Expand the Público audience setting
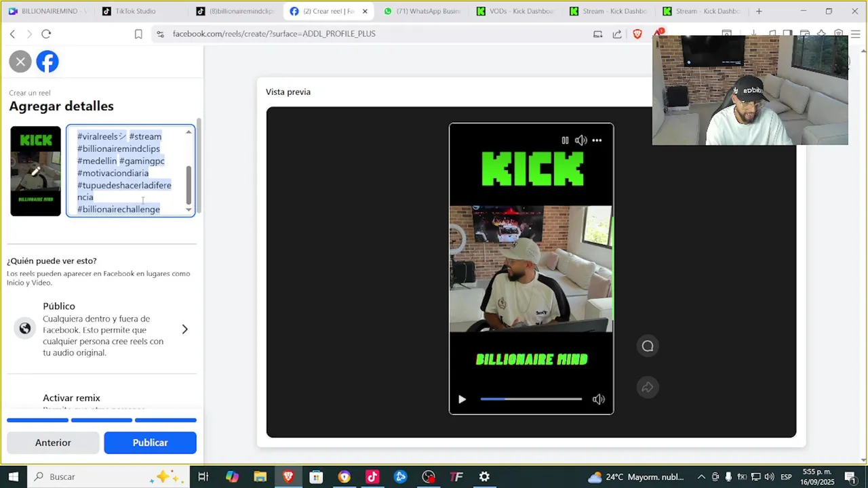The image size is (868, 488). [102, 329]
